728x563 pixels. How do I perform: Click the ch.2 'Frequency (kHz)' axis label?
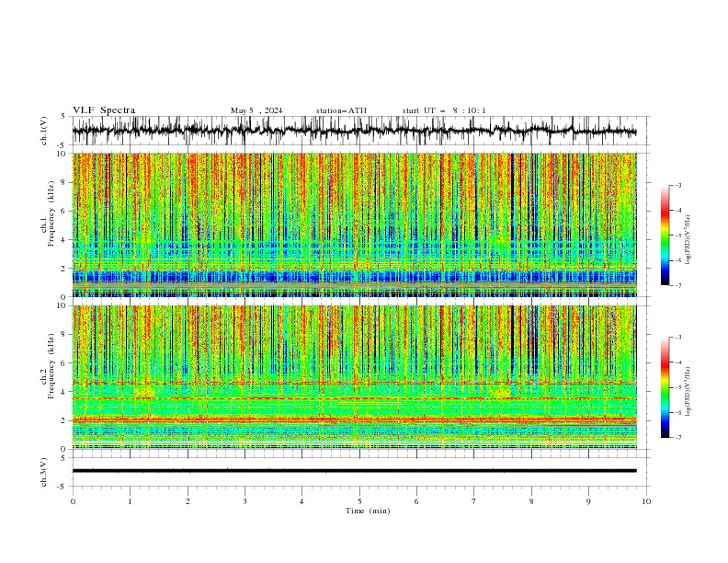coord(51,366)
